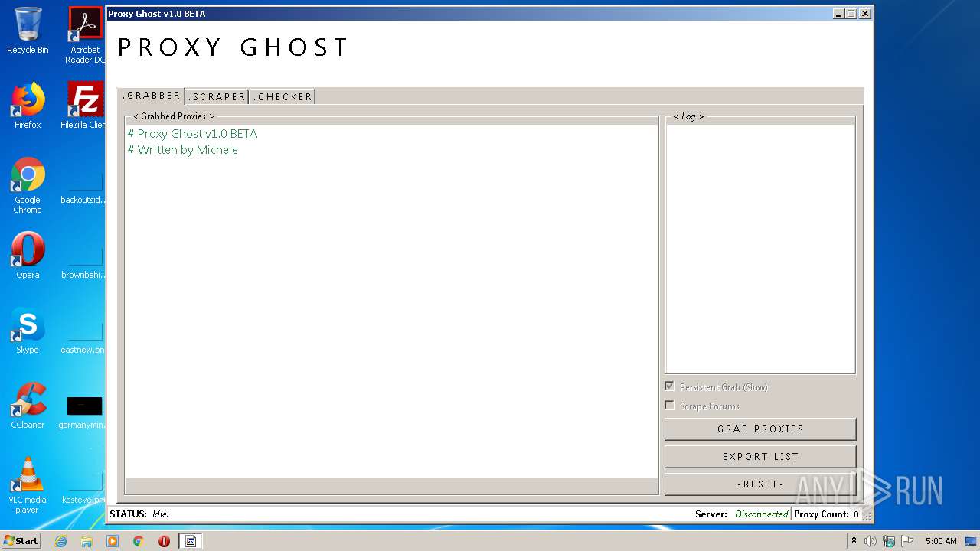Select the brownbehi desktop file

(x=84, y=263)
